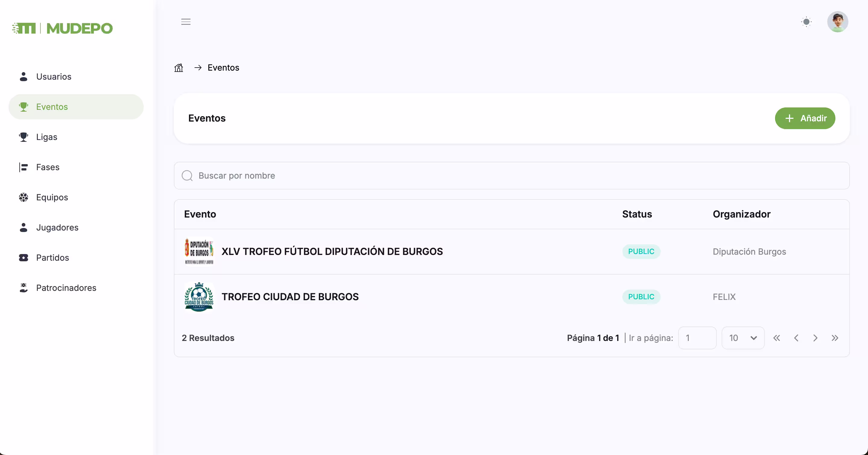
Task: Open XLV Trofeo Fútbol Diputación de Burgos event
Action: click(x=332, y=252)
